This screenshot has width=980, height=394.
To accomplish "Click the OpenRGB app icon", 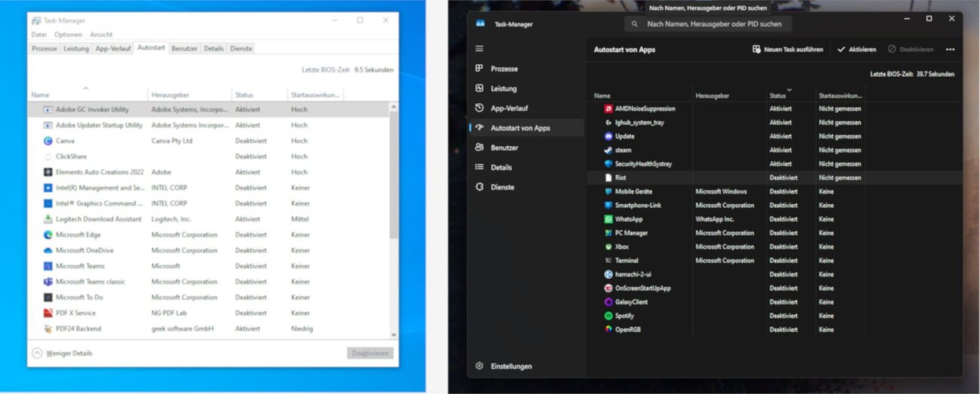I will coord(608,329).
